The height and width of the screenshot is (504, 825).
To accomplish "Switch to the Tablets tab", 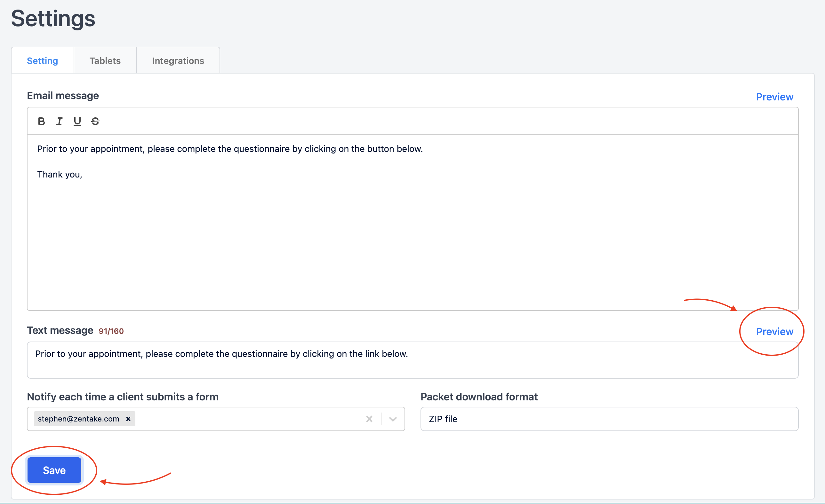I will pyautogui.click(x=105, y=60).
